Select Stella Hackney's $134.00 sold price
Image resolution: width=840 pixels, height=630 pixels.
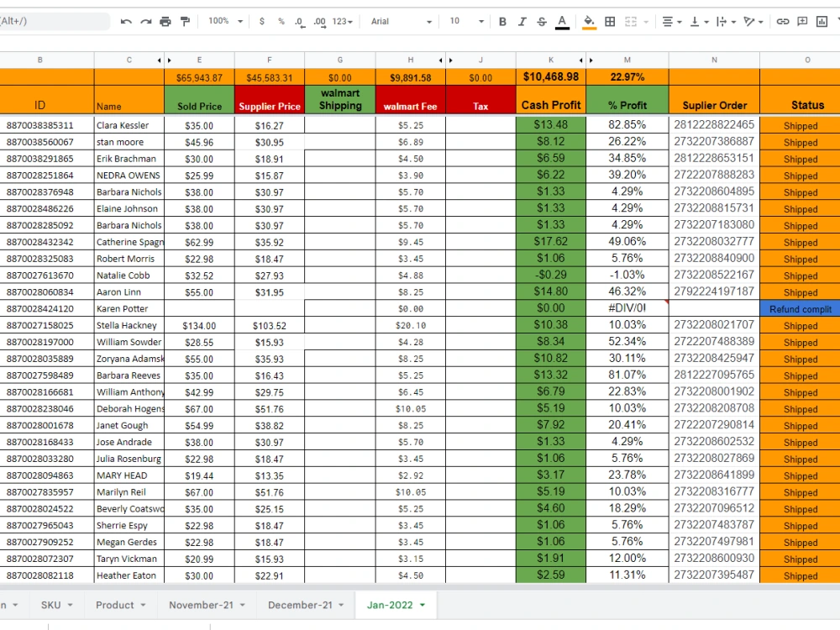point(199,326)
